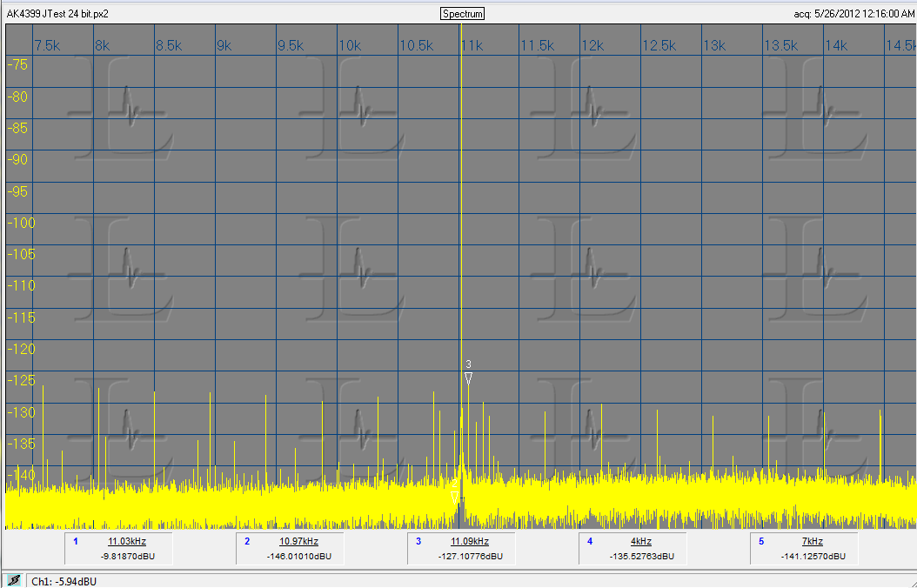Click cursor 2 frequency 10.97kHz
The width and height of the screenshot is (917, 588).
coord(298,541)
